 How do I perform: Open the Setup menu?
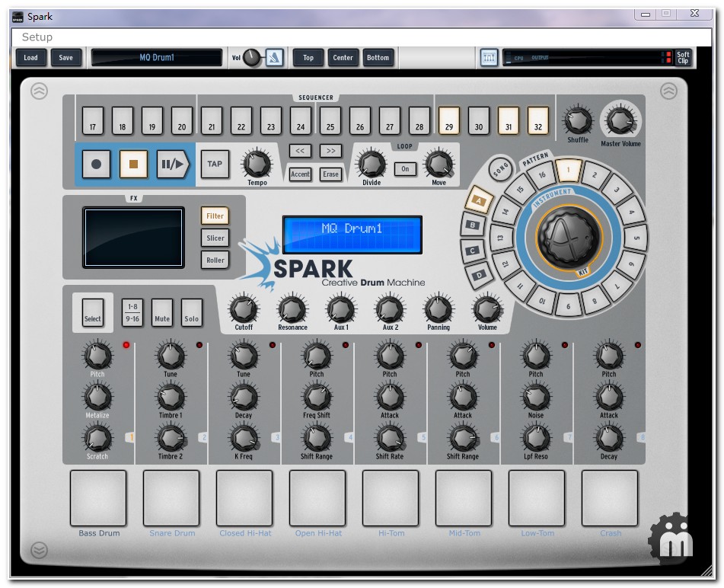[x=37, y=37]
